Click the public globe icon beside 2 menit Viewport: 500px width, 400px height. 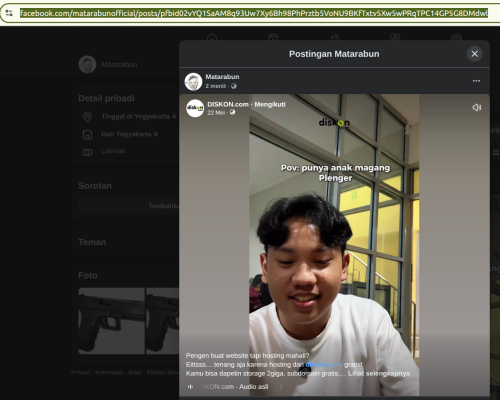pos(234,86)
